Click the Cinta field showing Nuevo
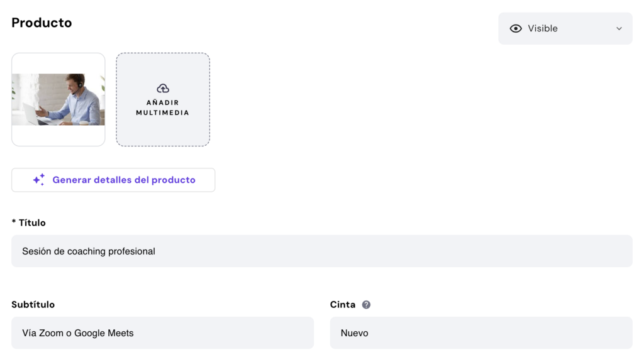Viewport: 644px width, 362px height. (x=480, y=332)
